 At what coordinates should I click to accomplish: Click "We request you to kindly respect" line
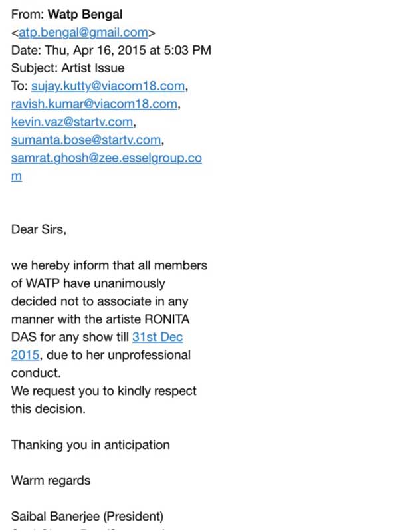click(104, 391)
